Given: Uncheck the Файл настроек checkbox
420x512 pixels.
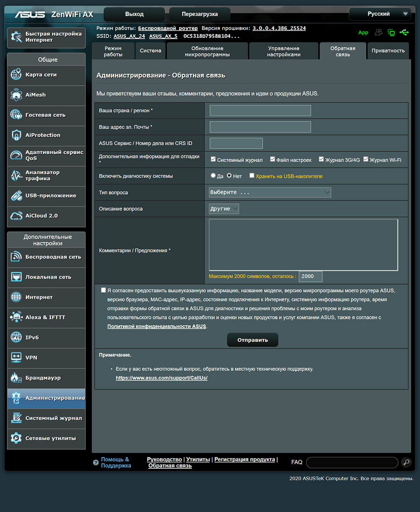Looking at the screenshot, I should 273,160.
